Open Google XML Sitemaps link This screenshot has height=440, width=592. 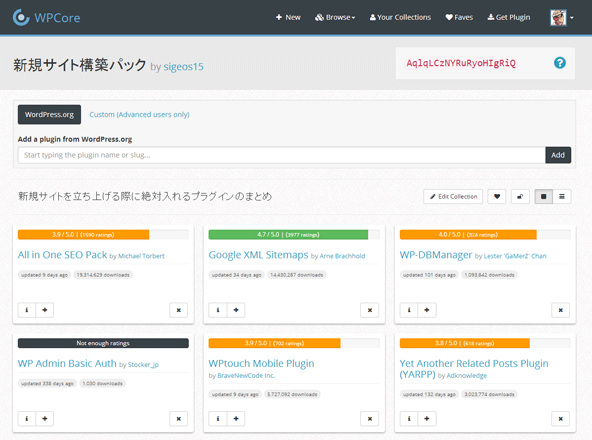pyautogui.click(x=258, y=255)
